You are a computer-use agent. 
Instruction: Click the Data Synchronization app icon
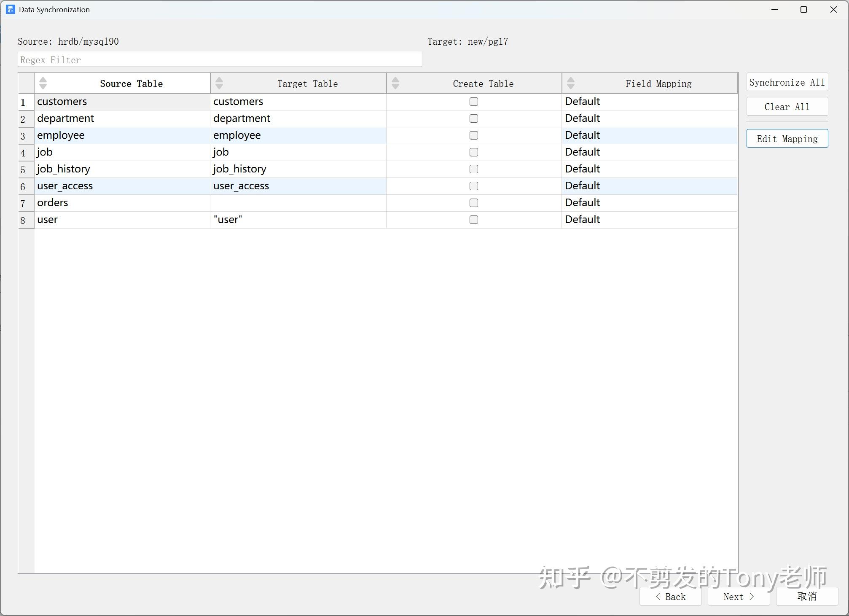tap(10, 9)
